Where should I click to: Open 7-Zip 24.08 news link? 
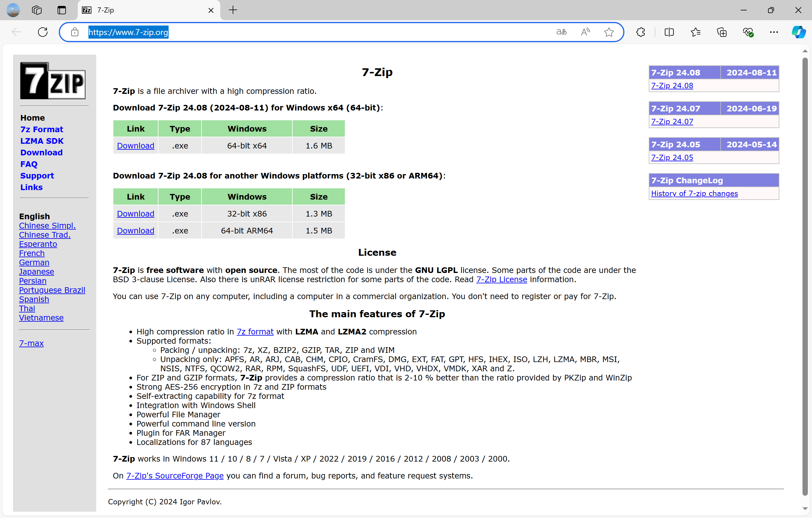click(x=672, y=85)
